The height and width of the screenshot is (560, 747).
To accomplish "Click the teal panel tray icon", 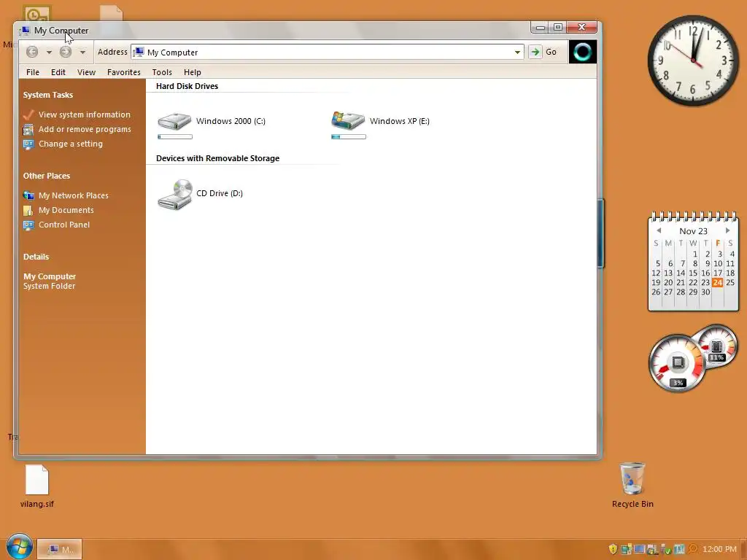I will point(679,549).
